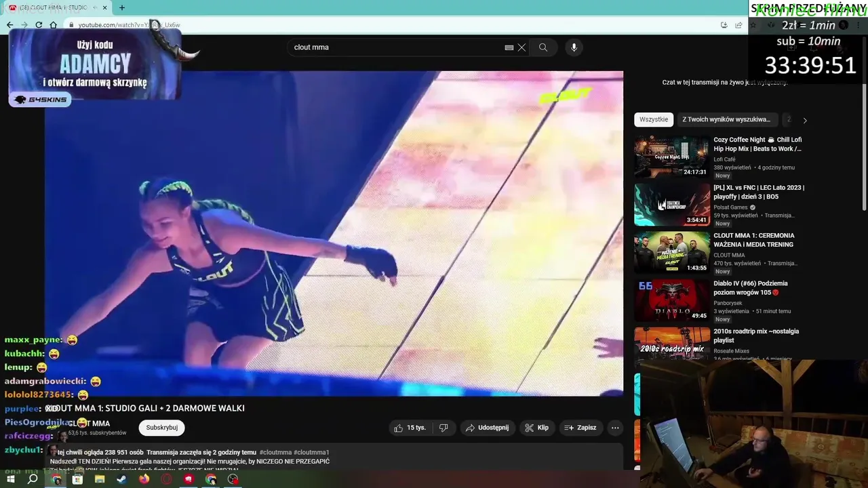868x488 pixels.
Task: Open the Microsoft Store taskbar icon
Action: [x=77, y=479]
